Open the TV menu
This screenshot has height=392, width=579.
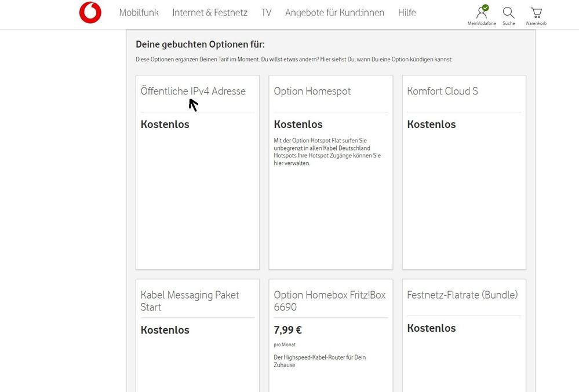[x=266, y=12]
